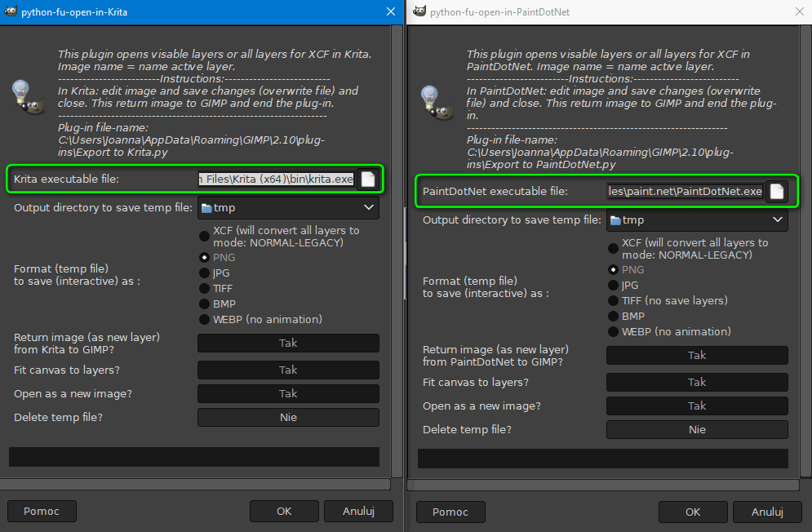Viewport: 812px width, 532px height.
Task: Click OK button in PaintDotNet dialog
Action: 693,512
